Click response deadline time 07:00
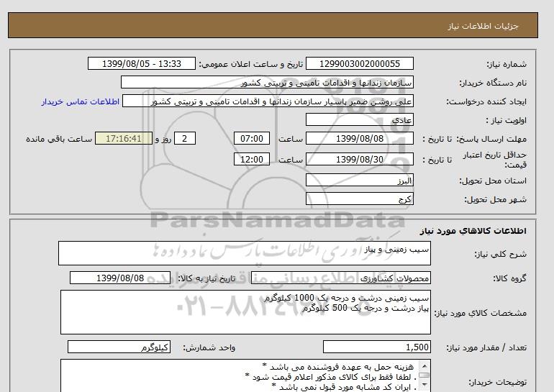This screenshot has width=554, height=392. click(252, 138)
